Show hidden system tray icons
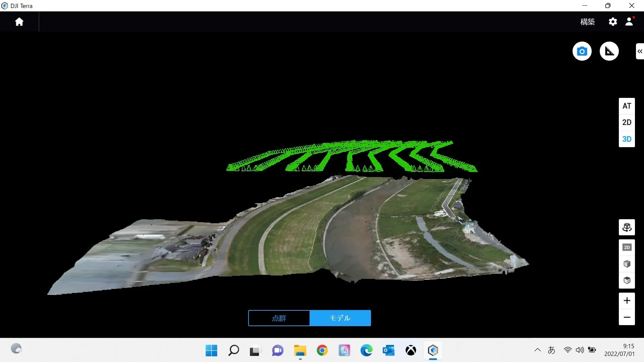The height and width of the screenshot is (362, 644). (537, 350)
